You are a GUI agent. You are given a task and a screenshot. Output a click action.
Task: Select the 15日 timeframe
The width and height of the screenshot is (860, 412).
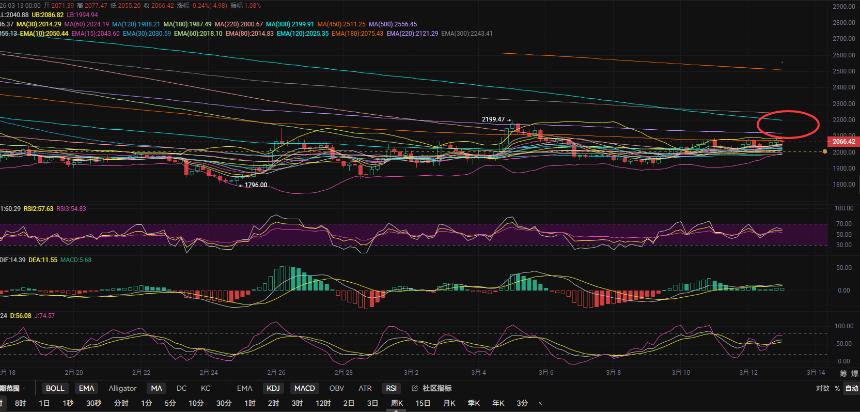[x=423, y=403]
